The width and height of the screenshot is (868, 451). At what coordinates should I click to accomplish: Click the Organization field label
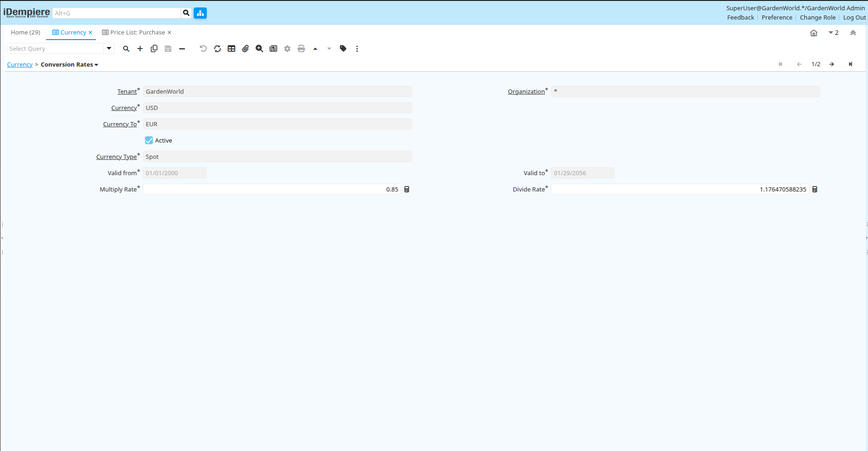pyautogui.click(x=526, y=92)
